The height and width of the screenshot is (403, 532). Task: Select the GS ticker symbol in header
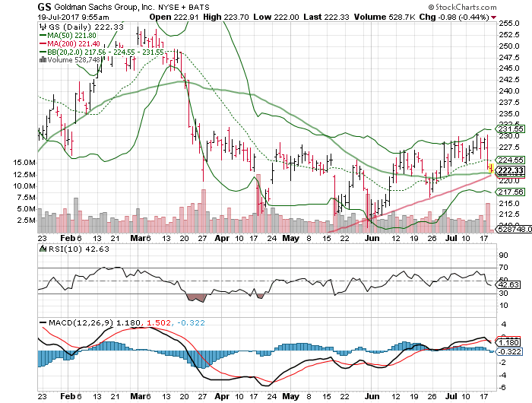tap(44, 7)
